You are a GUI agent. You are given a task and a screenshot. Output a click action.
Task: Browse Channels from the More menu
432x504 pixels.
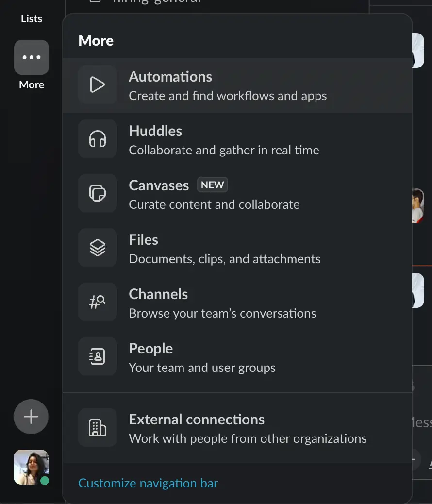(237, 303)
